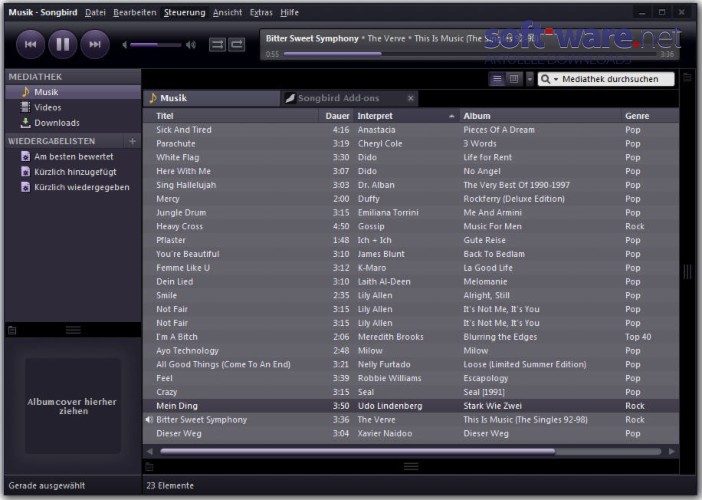Sort by Titel column header

231,116
